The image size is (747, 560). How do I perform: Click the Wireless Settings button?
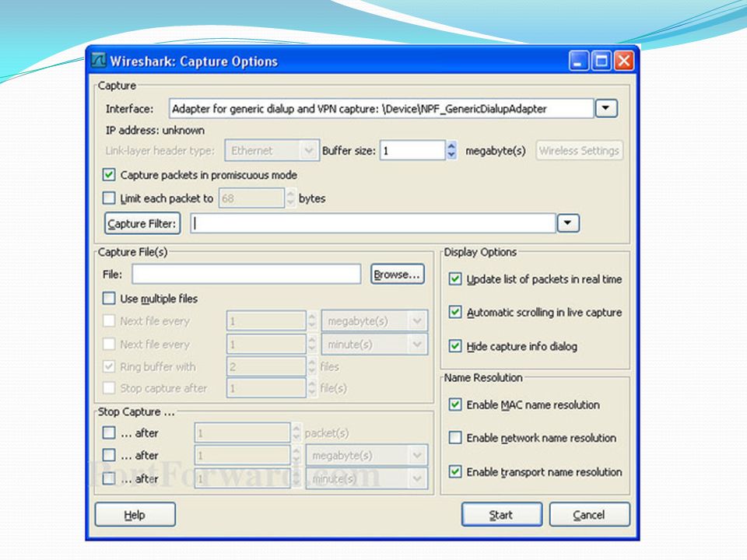pos(579,150)
